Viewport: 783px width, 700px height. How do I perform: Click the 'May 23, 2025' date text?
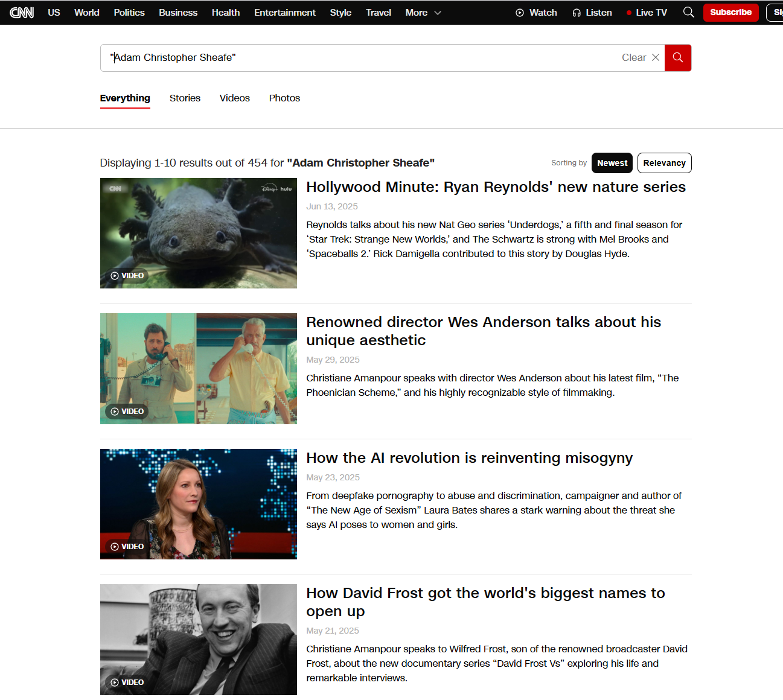333,477
